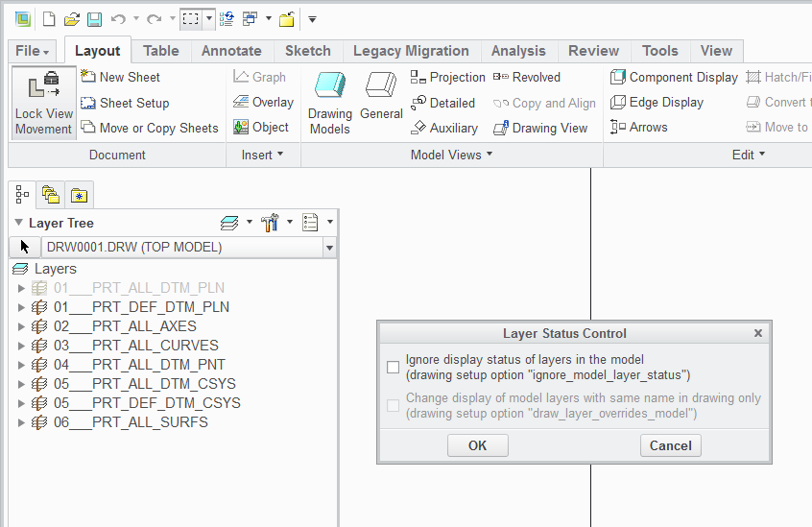The image size is (812, 527).
Task: Click the Windows switch icon in quick access
Action: (251, 19)
